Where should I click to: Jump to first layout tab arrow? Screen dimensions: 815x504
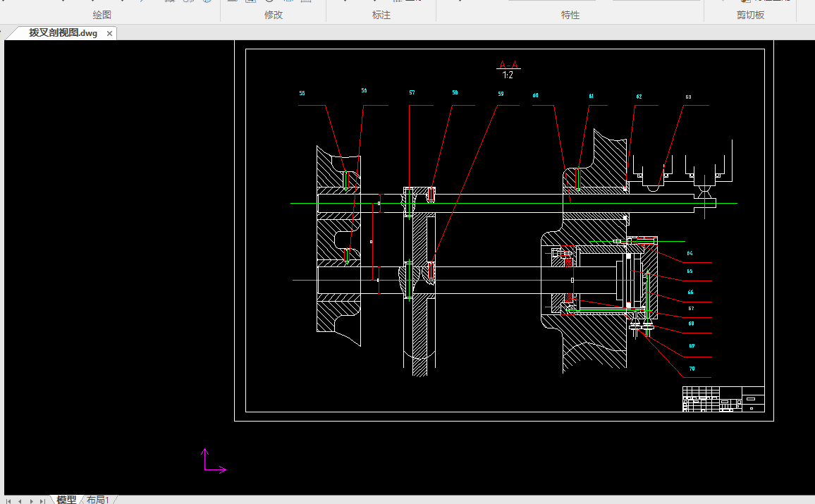pos(8,501)
